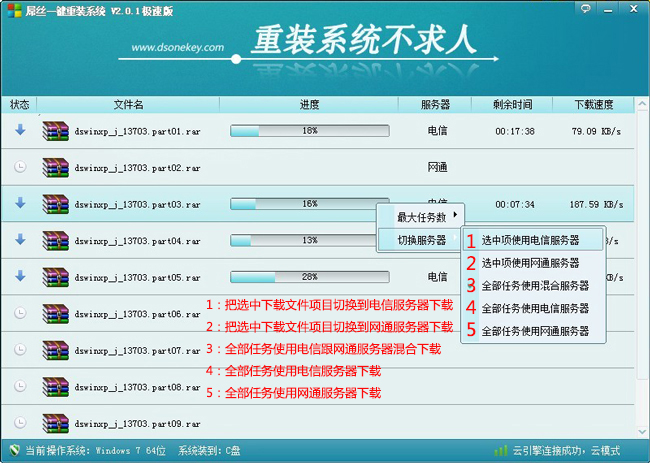Click the RAR icon for dswinxp_j_13703.part08.rar
The width and height of the screenshot is (650, 463).
tap(56, 387)
